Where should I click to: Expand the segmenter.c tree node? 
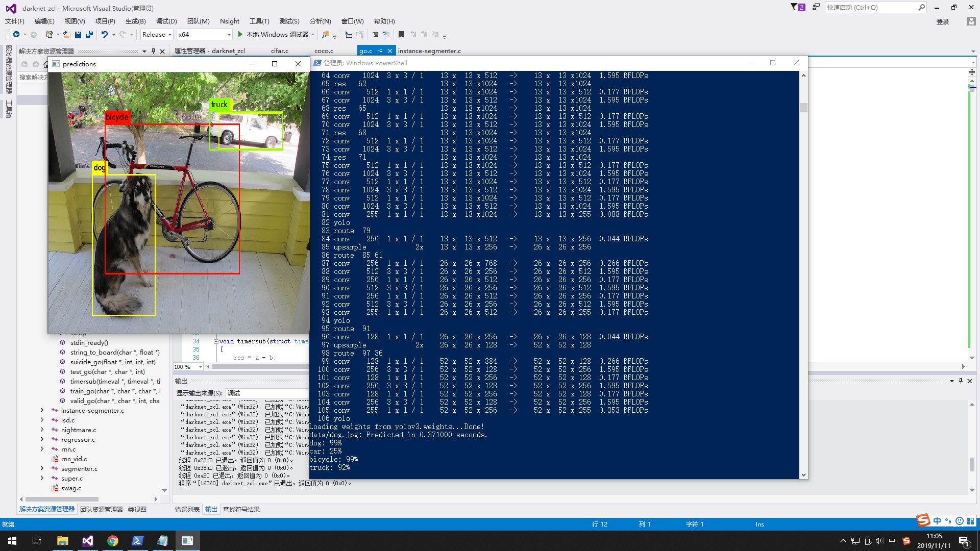pyautogui.click(x=42, y=468)
